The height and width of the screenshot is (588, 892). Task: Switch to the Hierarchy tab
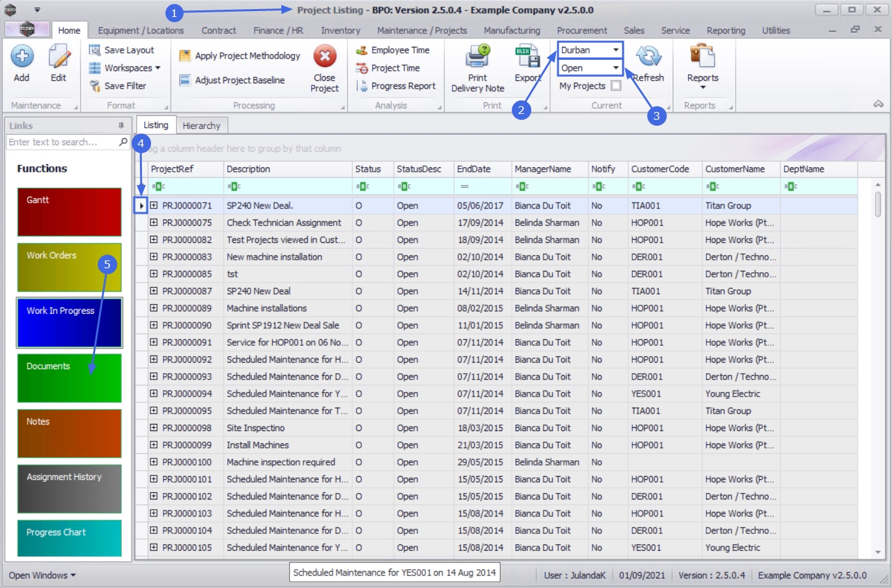[201, 126]
